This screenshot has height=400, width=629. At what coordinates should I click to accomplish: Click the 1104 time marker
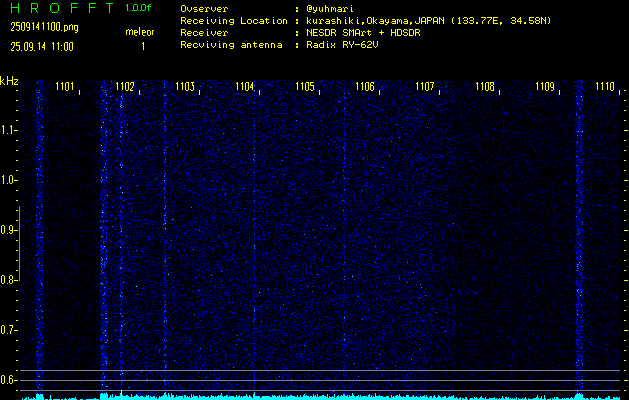[245, 86]
